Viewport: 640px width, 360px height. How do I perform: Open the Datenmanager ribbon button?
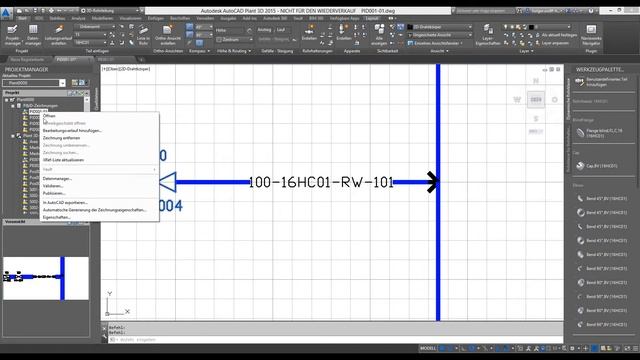coord(33,34)
